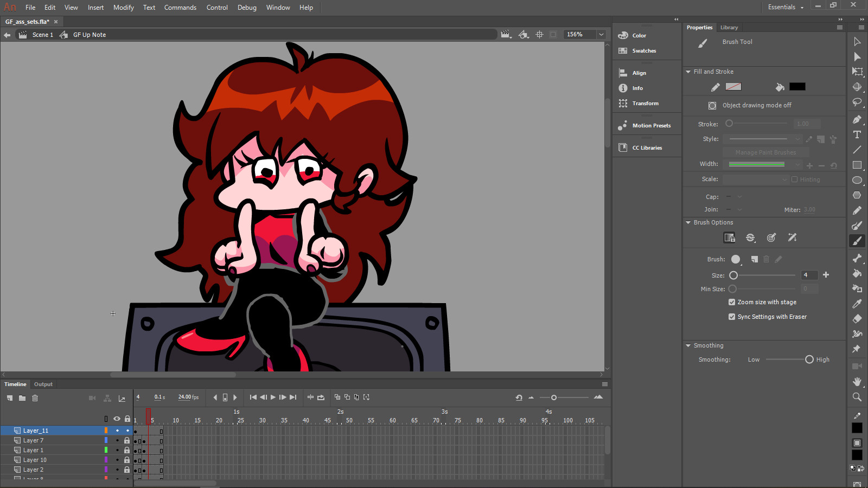This screenshot has width=868, height=488.
Task: Select the Zoom magnifier tool
Action: click(857, 397)
